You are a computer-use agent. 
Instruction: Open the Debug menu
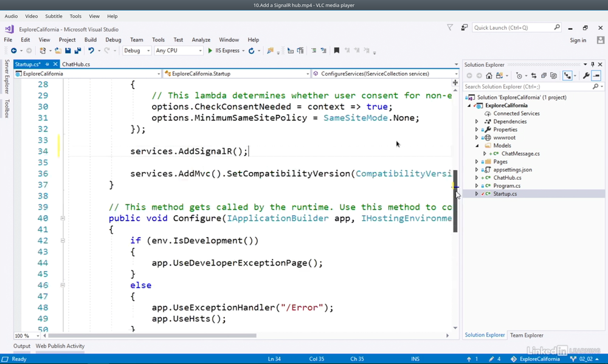(113, 40)
